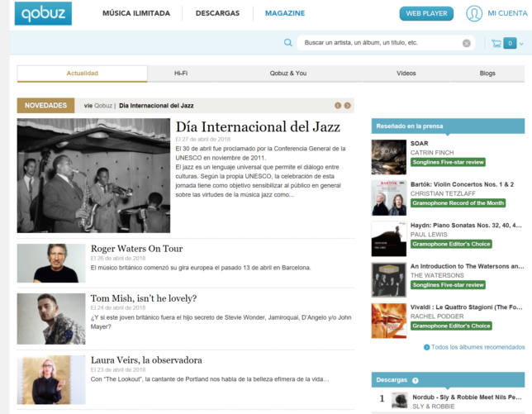Viewport: 532px width, 414px height.
Task: Select the Blogs tab
Action: coord(487,74)
